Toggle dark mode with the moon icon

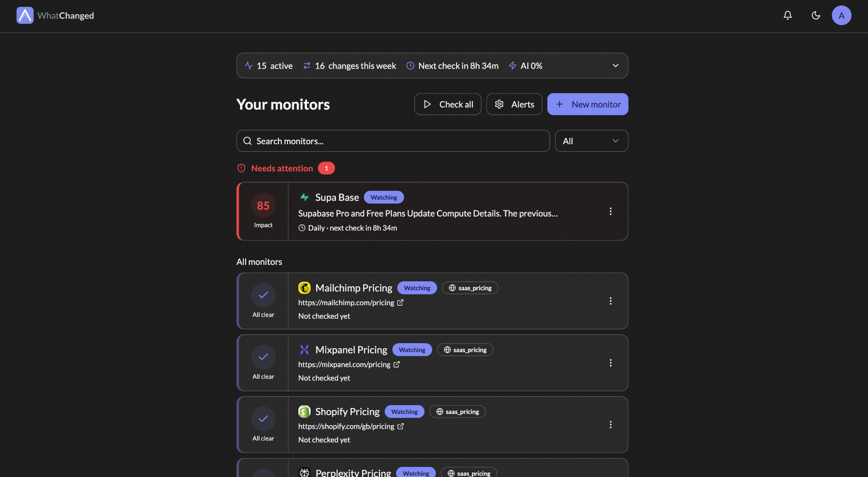tap(816, 15)
